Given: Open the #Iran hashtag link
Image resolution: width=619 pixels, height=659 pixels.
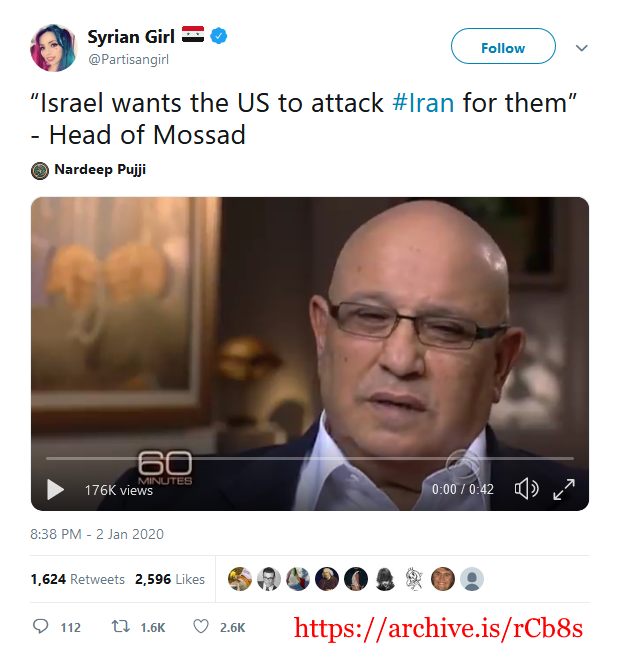Looking at the screenshot, I should (423, 103).
